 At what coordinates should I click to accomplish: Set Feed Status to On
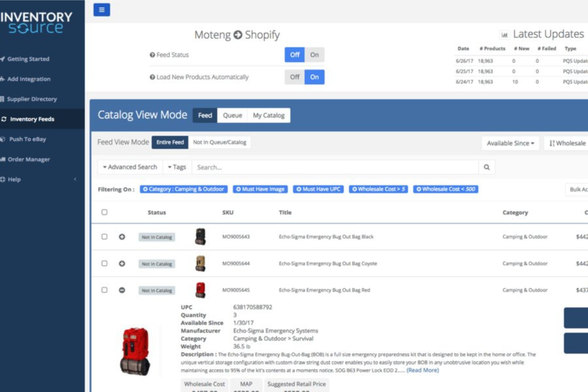315,55
